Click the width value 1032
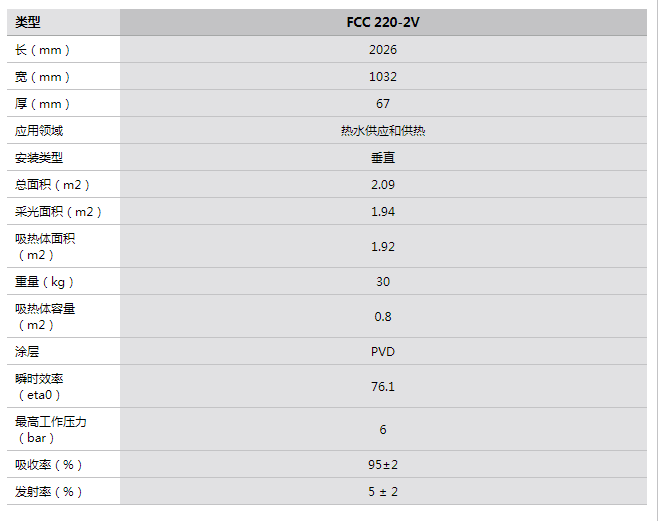The image size is (658, 521). coord(382,77)
